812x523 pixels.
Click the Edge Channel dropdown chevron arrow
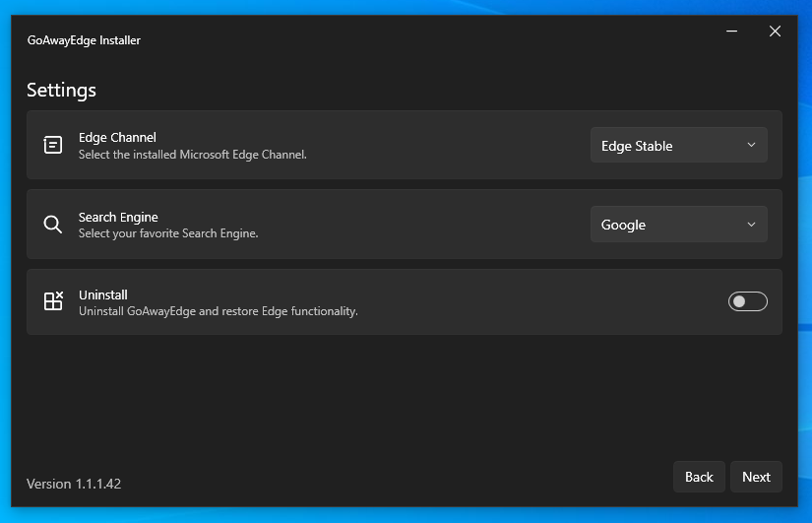(751, 146)
